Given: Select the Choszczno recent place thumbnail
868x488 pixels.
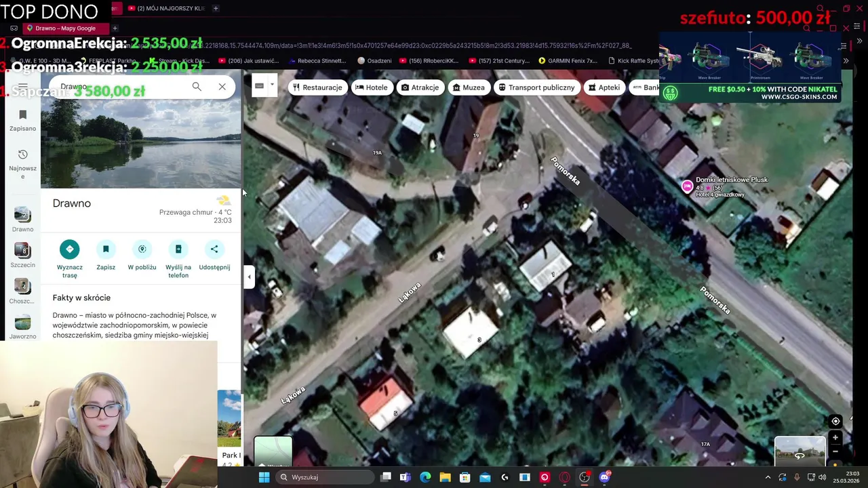Looking at the screenshot, I should 22,291.
